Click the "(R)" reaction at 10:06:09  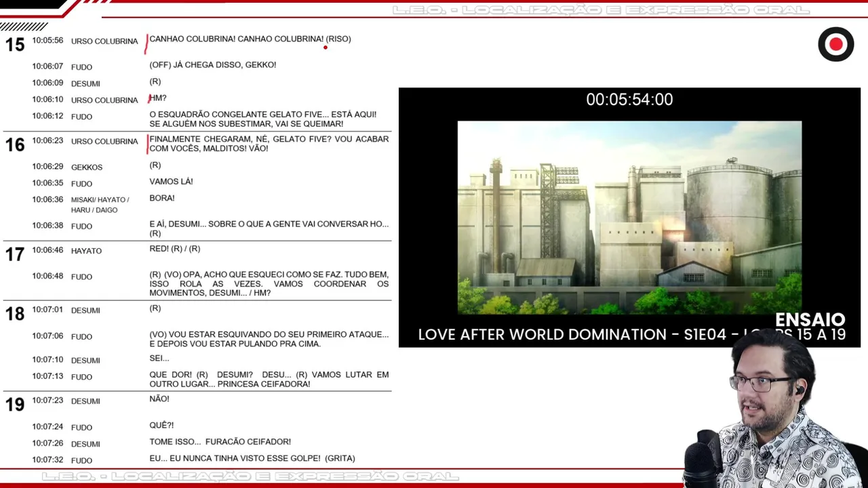click(155, 82)
